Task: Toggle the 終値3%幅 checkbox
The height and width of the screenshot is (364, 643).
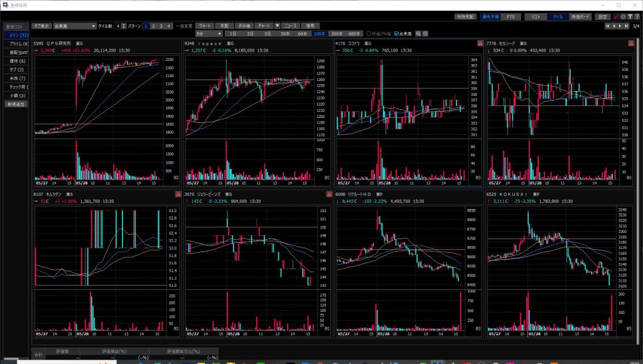Action: pos(369,34)
